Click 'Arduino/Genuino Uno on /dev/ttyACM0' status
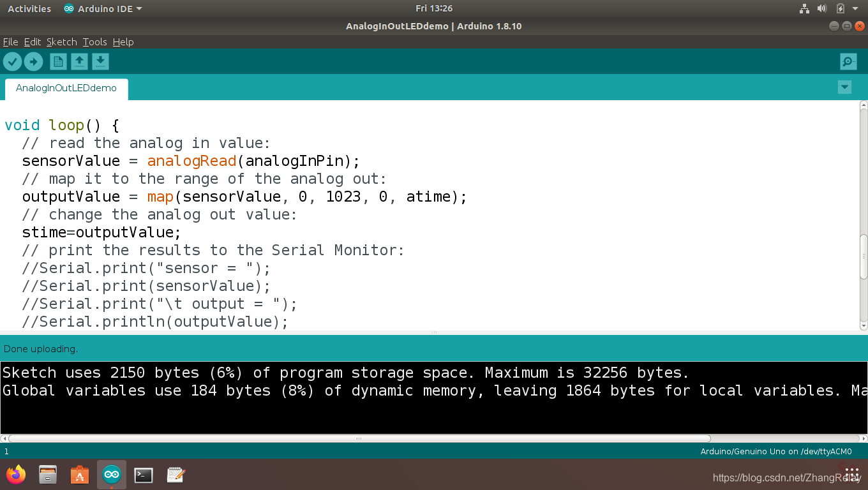868x490 pixels. coord(776,451)
